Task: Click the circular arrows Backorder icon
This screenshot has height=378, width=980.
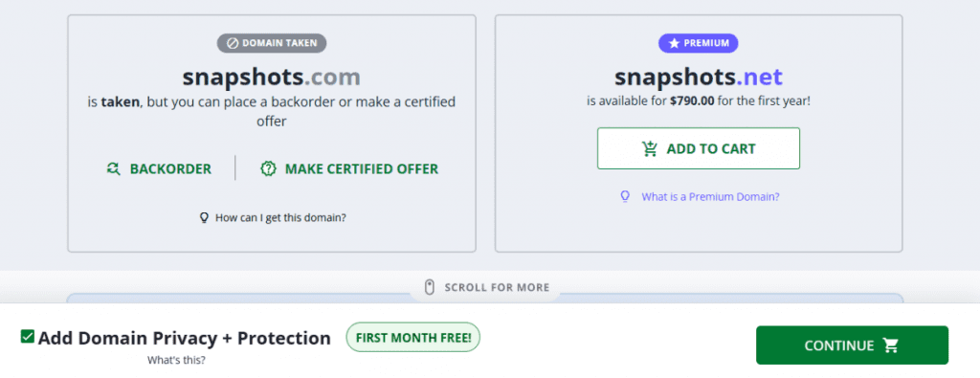Action: click(113, 168)
